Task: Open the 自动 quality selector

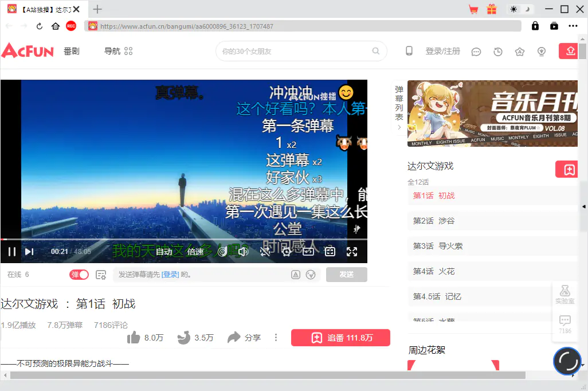Action: [164, 252]
